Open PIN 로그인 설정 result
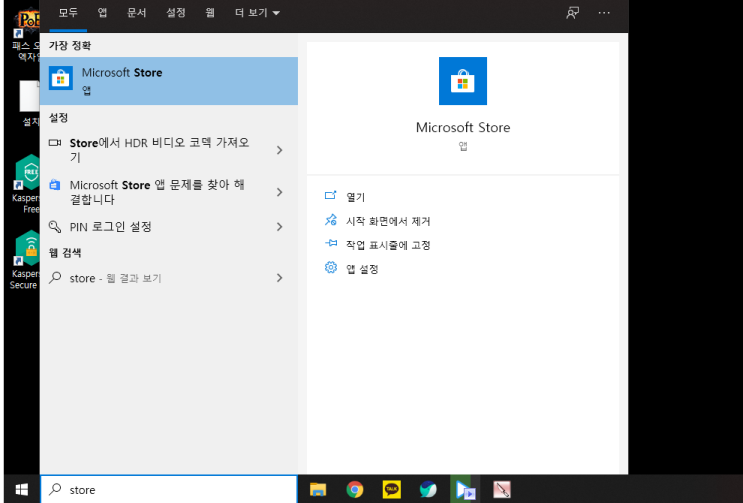The width and height of the screenshot is (743, 503). (169, 227)
